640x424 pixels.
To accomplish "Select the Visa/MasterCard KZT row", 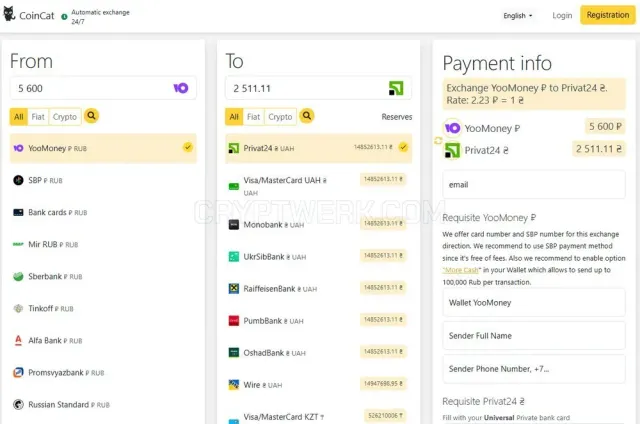I will point(318,417).
